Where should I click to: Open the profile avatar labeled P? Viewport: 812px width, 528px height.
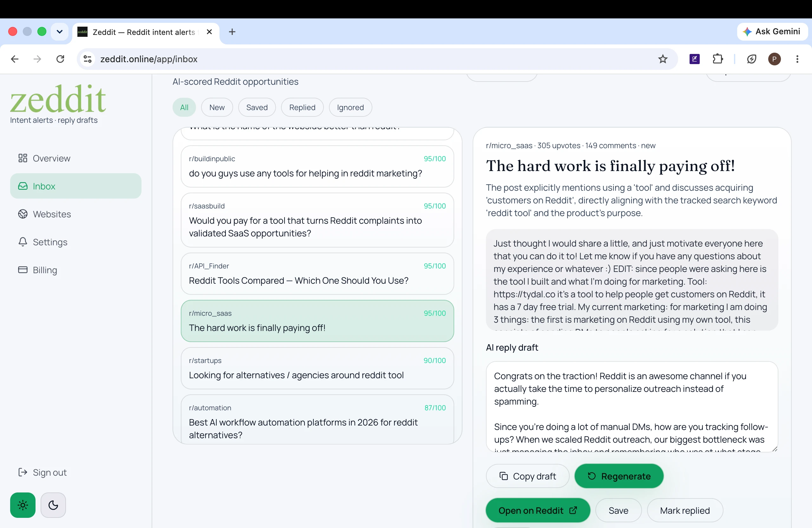(774, 59)
